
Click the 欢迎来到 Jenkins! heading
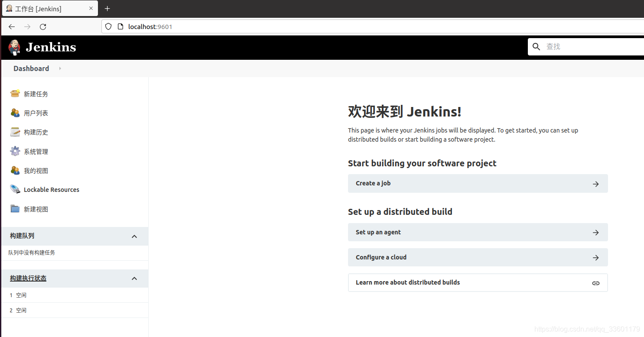404,112
